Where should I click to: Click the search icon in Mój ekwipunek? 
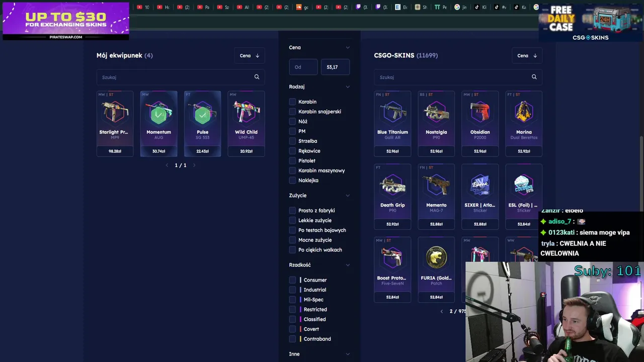pyautogui.click(x=257, y=77)
